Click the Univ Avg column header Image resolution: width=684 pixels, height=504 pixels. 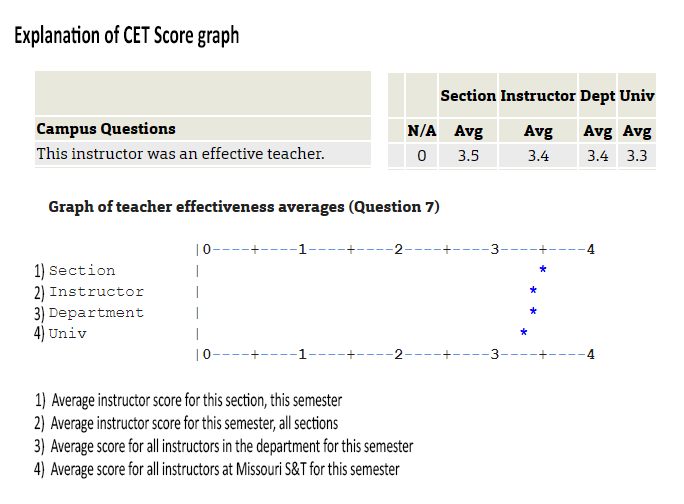coord(637,131)
